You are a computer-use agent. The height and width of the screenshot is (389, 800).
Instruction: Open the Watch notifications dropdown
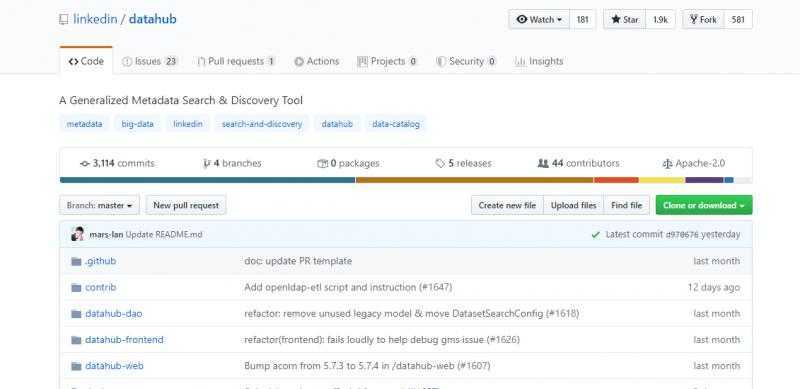tap(539, 20)
